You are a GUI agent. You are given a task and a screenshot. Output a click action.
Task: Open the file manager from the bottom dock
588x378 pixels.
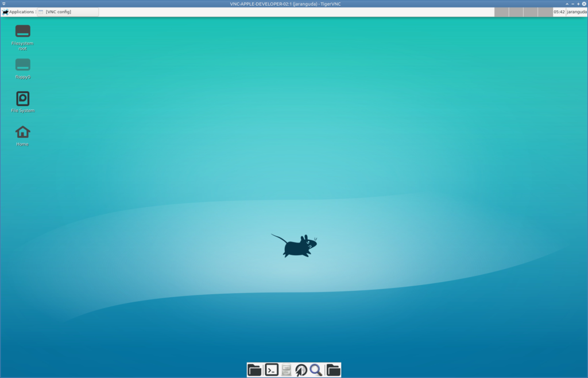click(x=254, y=369)
